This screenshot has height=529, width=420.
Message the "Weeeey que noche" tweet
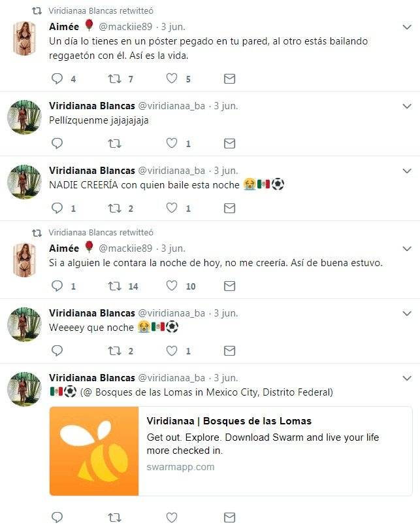229,350
